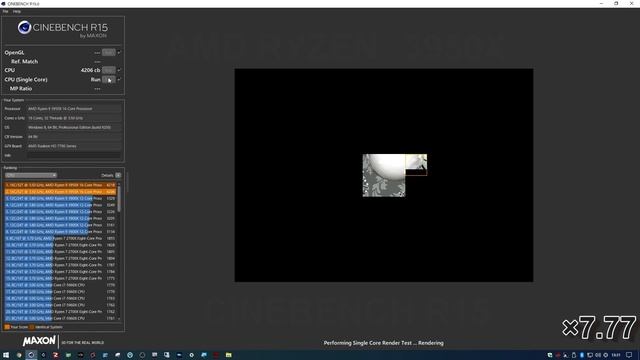
Task: Click the ranking list scroll-down arrow
Action: [119, 318]
